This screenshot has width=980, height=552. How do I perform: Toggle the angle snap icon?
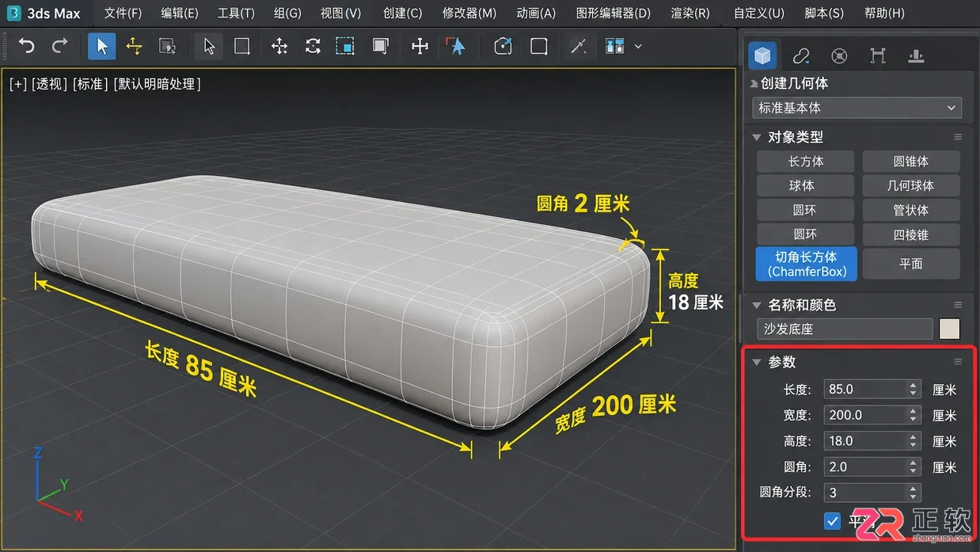(503, 46)
